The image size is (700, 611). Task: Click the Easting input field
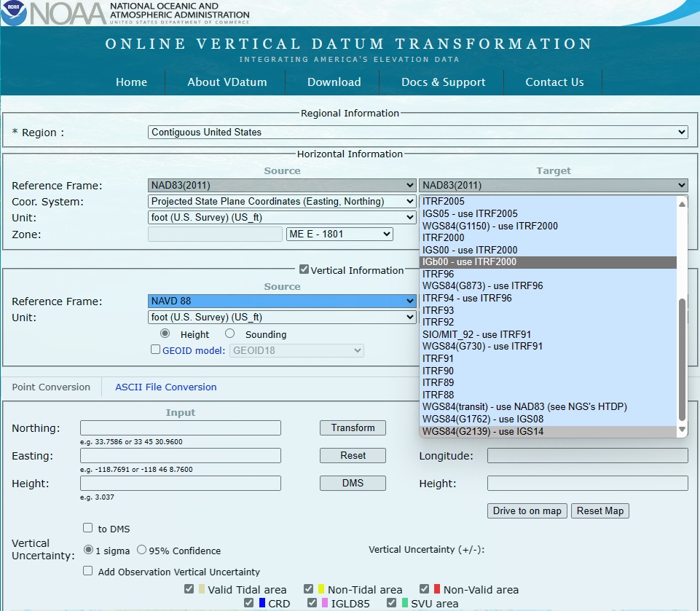(181, 455)
